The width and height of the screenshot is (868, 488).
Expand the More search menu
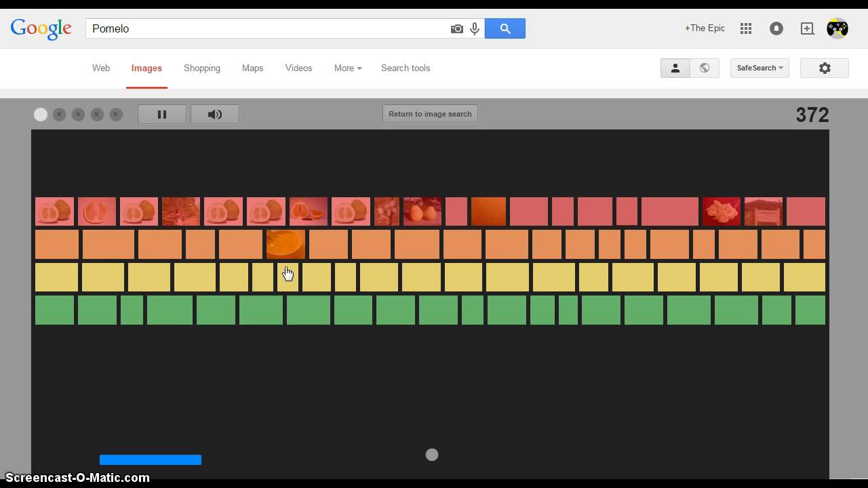pyautogui.click(x=348, y=68)
